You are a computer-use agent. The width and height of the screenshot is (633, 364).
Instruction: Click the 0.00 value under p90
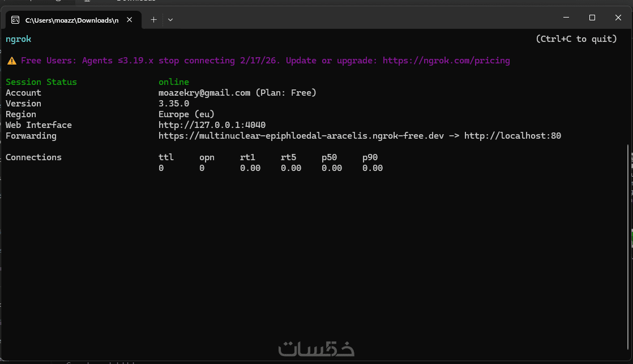[x=372, y=168]
